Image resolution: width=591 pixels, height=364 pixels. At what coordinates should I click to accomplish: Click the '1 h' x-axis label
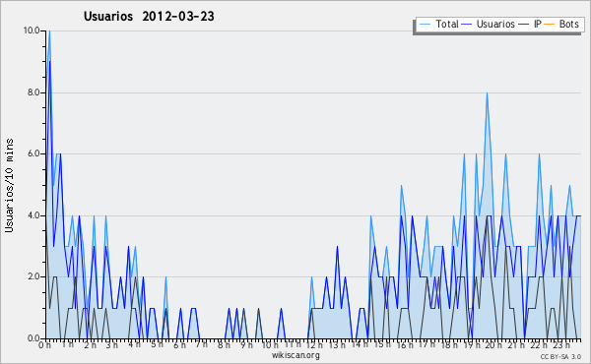click(x=67, y=344)
